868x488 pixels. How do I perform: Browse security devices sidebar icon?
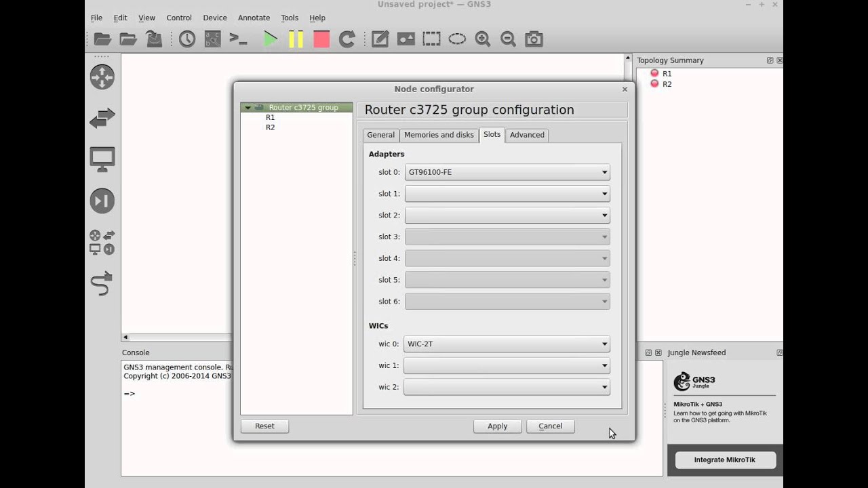(102, 201)
